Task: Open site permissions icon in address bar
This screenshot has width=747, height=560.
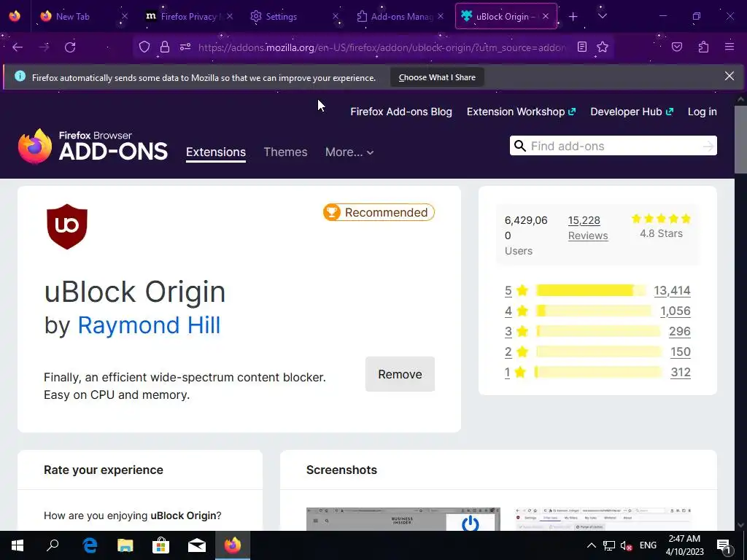Action: [x=185, y=47]
